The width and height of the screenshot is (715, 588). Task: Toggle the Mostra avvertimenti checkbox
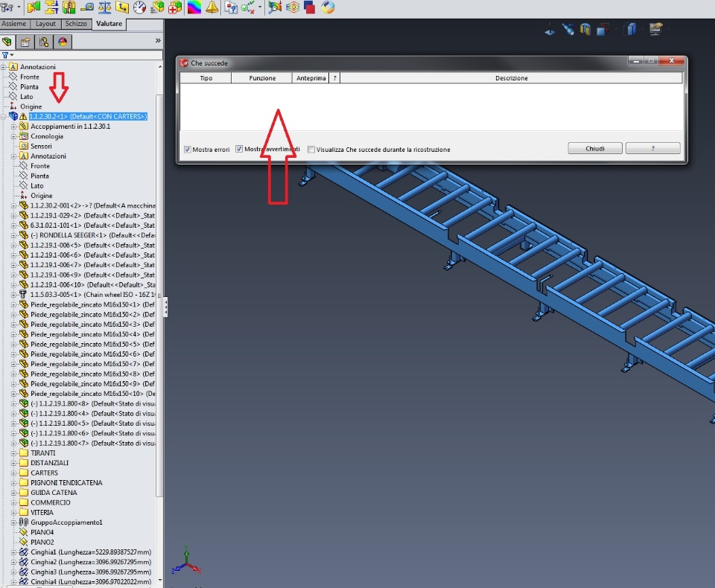[x=239, y=149]
